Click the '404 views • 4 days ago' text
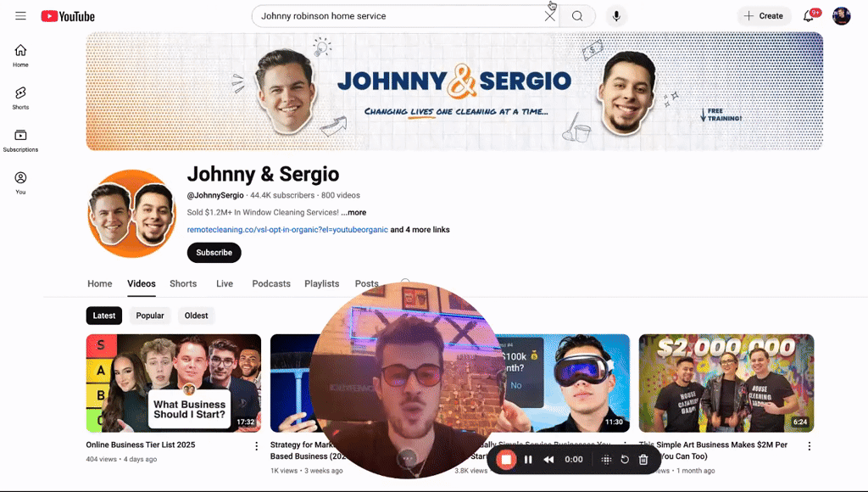868x492 pixels. click(121, 459)
